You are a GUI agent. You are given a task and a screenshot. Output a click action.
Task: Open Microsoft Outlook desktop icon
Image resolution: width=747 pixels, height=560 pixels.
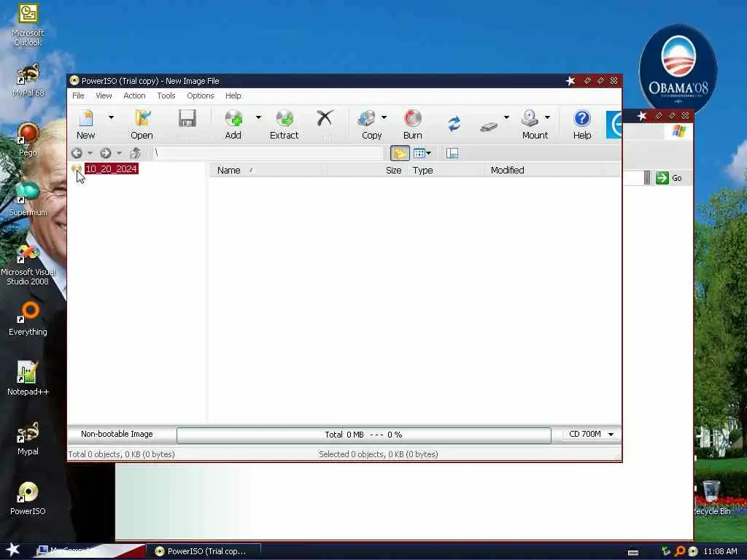pos(28,26)
